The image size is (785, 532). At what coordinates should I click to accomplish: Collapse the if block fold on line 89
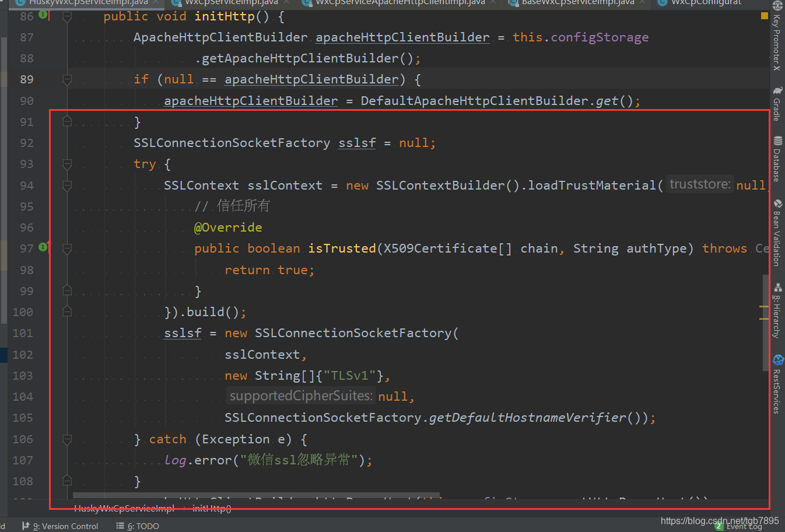[x=67, y=79]
